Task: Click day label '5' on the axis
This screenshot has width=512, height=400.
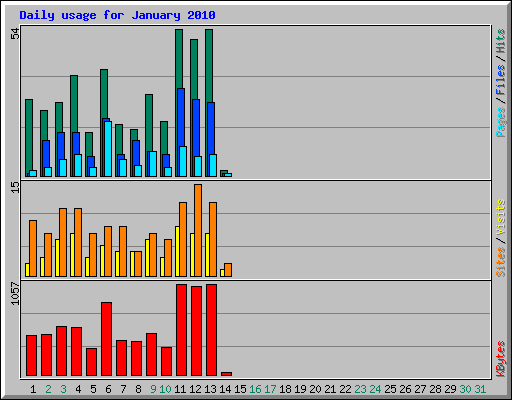Action: click(x=93, y=389)
